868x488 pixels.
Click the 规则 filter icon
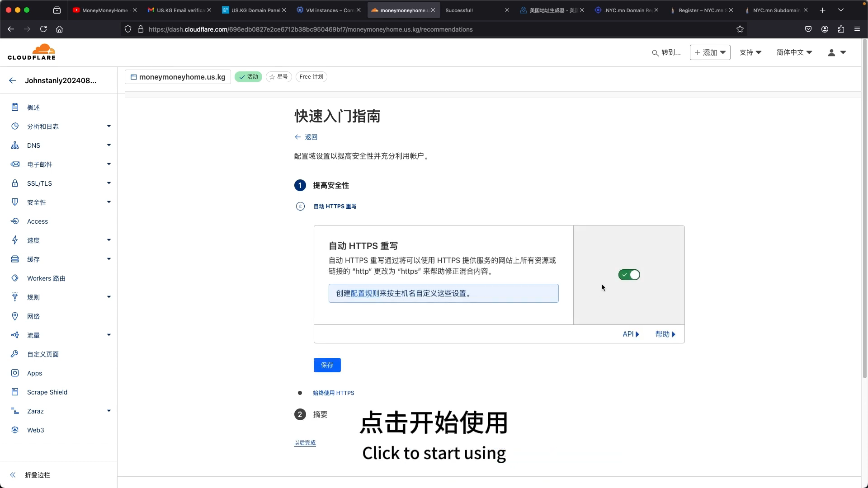(15, 297)
